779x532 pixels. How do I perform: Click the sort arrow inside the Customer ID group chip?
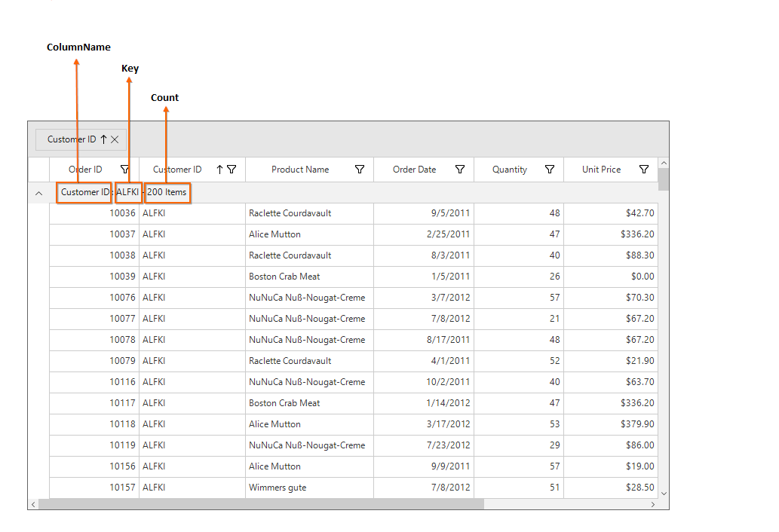coord(103,139)
